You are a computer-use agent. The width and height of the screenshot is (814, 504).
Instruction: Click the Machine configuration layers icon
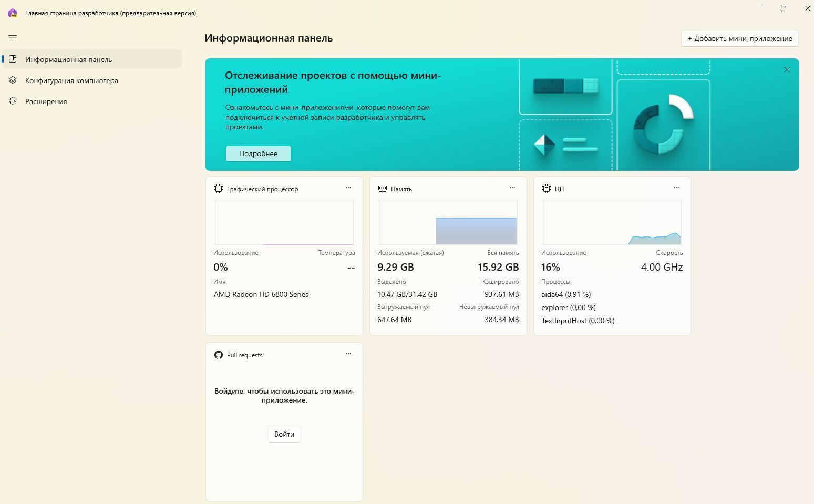(x=13, y=80)
